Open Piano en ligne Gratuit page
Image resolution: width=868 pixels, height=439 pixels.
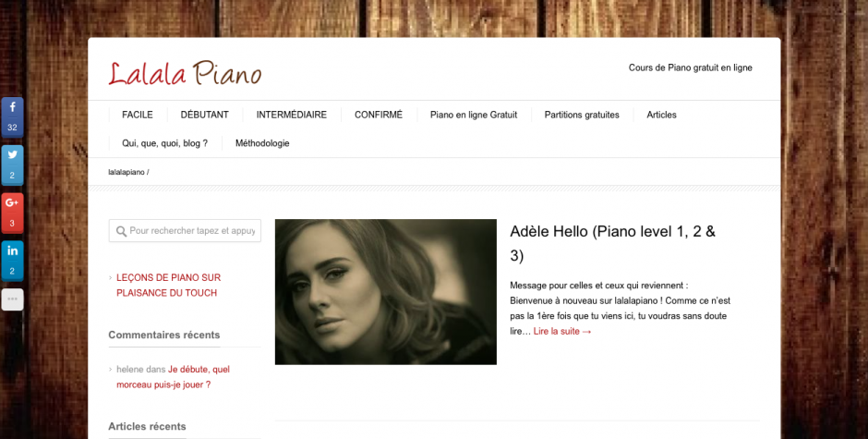click(x=474, y=115)
